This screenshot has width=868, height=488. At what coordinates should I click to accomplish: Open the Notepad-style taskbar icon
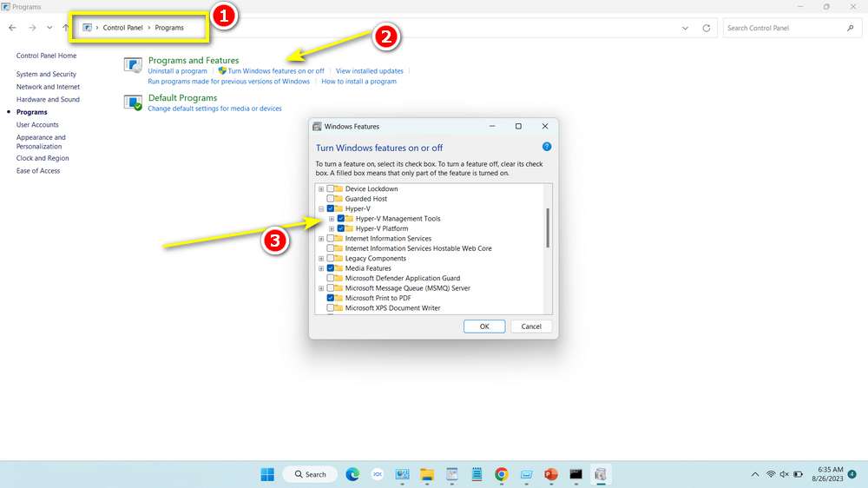pyautogui.click(x=477, y=474)
